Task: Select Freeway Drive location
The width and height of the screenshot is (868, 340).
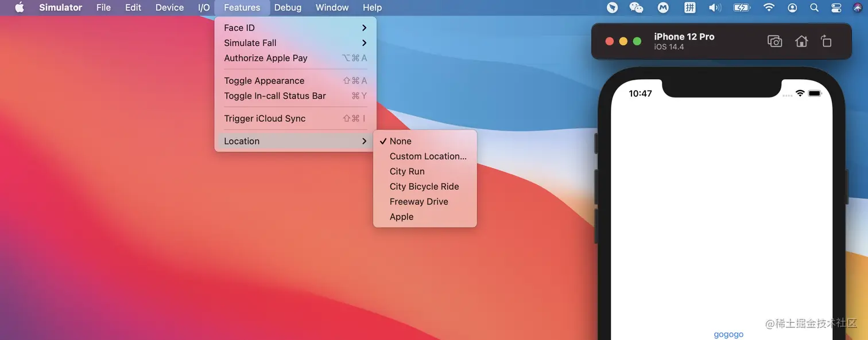Action: [x=425, y=202]
